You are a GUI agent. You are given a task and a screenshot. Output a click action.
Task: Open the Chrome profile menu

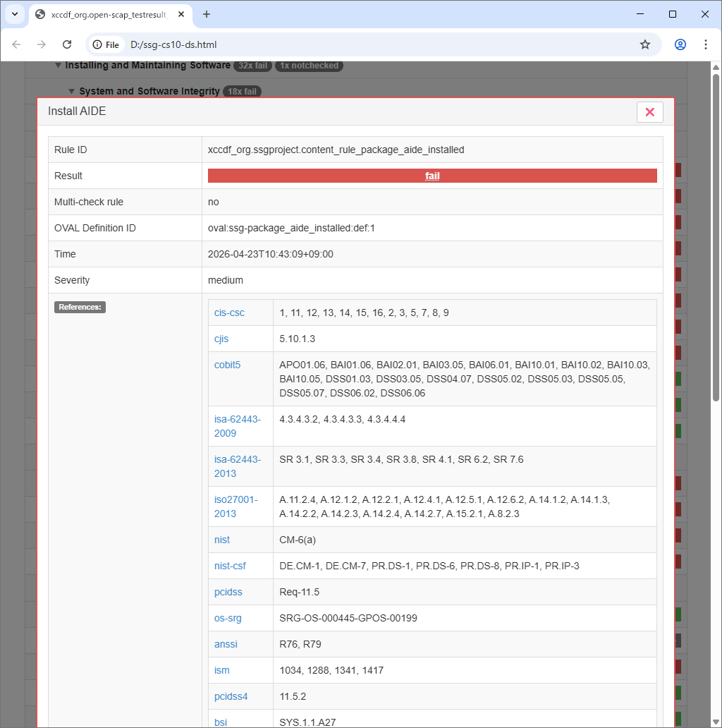[680, 44]
